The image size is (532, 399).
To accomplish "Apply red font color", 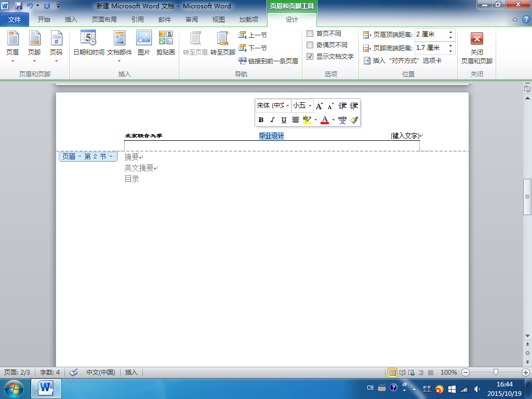I will coord(325,120).
